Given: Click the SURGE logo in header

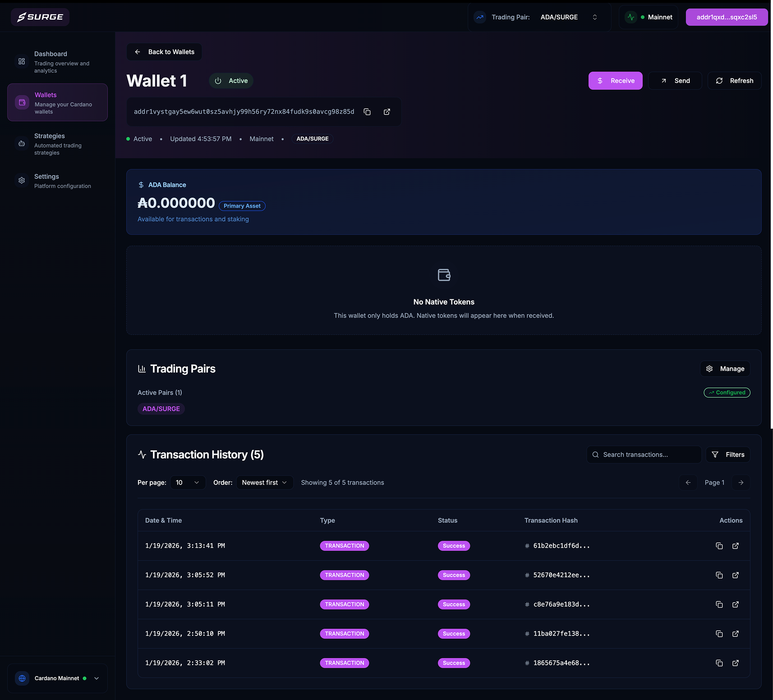Looking at the screenshot, I should pyautogui.click(x=40, y=17).
